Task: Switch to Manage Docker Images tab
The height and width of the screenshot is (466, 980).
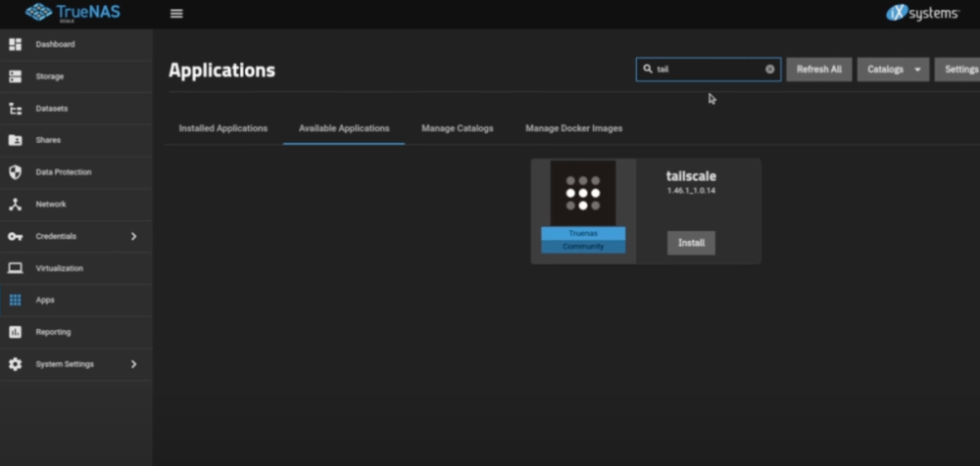Action: point(573,128)
